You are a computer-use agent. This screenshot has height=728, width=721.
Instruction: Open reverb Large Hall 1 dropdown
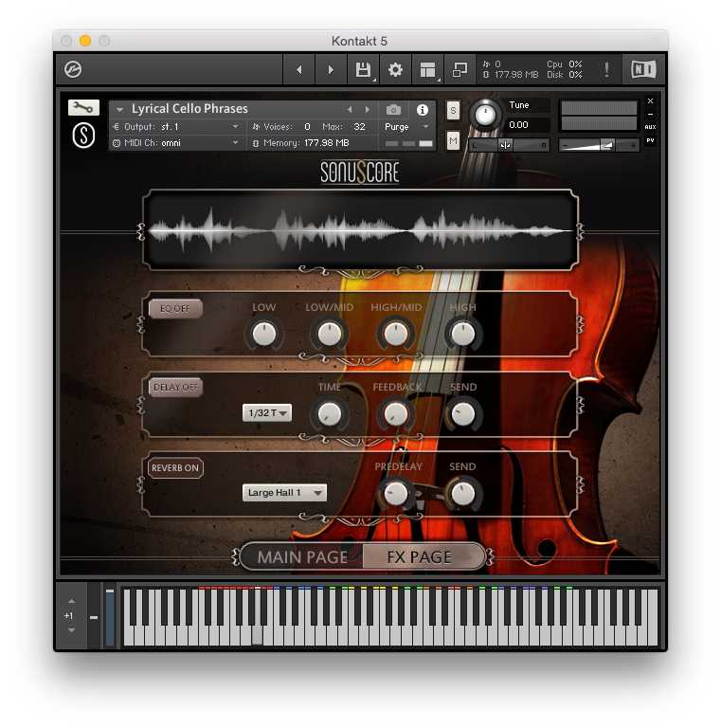click(284, 493)
